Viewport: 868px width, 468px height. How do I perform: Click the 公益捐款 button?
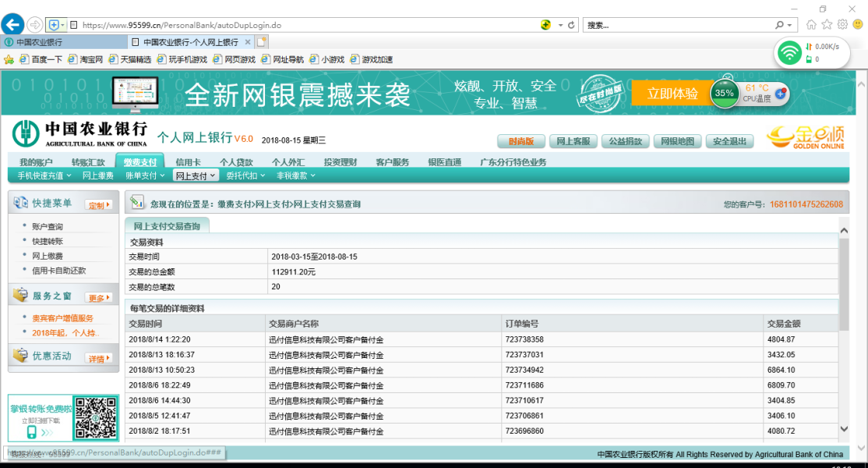click(626, 141)
